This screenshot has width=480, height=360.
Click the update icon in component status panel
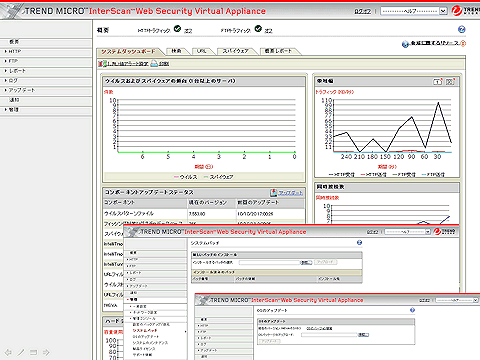pyautogui.click(x=274, y=192)
